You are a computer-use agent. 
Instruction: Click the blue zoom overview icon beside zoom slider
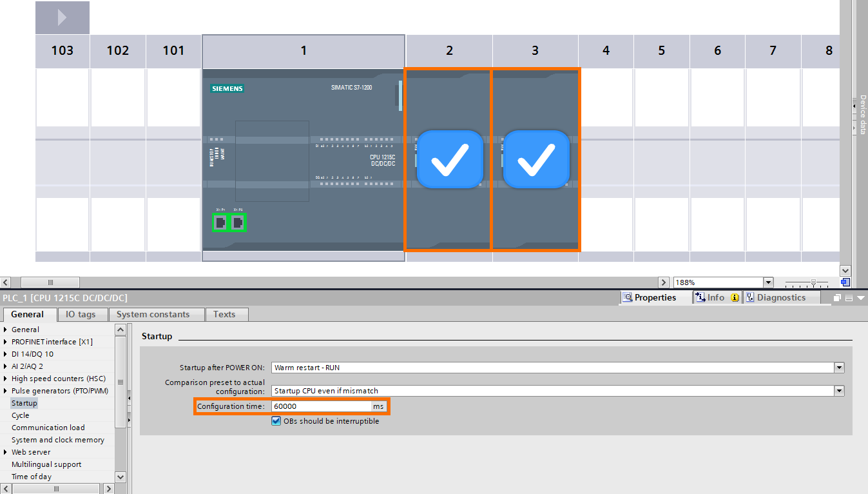tap(845, 282)
